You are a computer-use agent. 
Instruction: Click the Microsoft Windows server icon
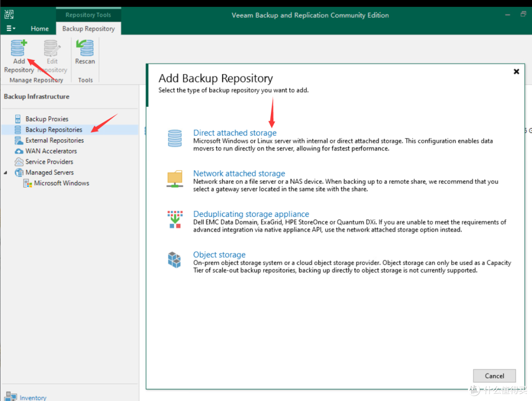click(28, 183)
